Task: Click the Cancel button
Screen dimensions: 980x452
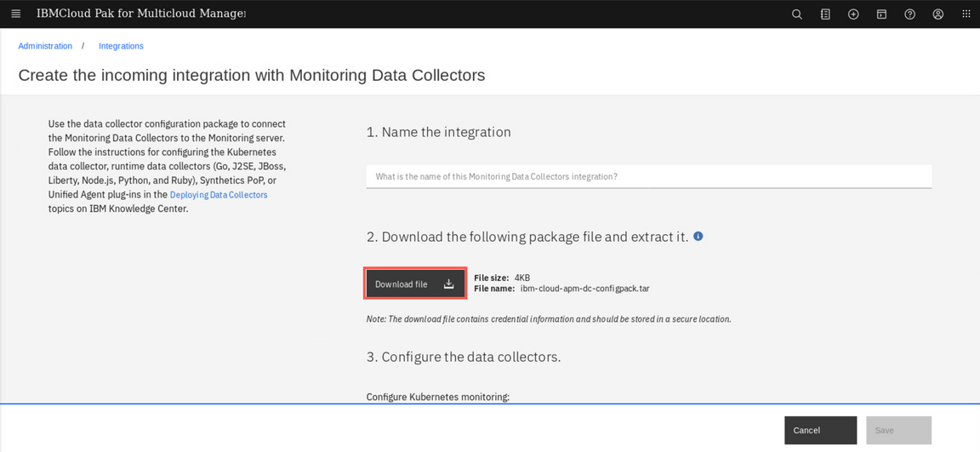Action: (x=821, y=430)
